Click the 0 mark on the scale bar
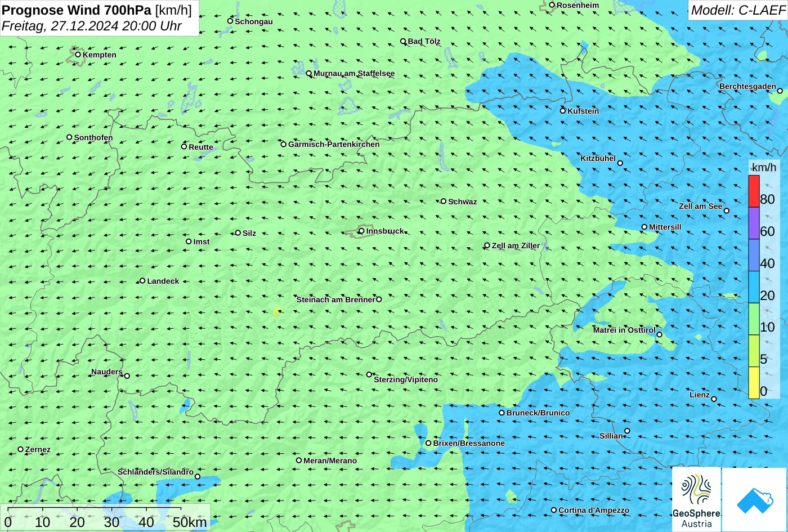The height and width of the screenshot is (532, 788). pyautogui.click(x=8, y=522)
